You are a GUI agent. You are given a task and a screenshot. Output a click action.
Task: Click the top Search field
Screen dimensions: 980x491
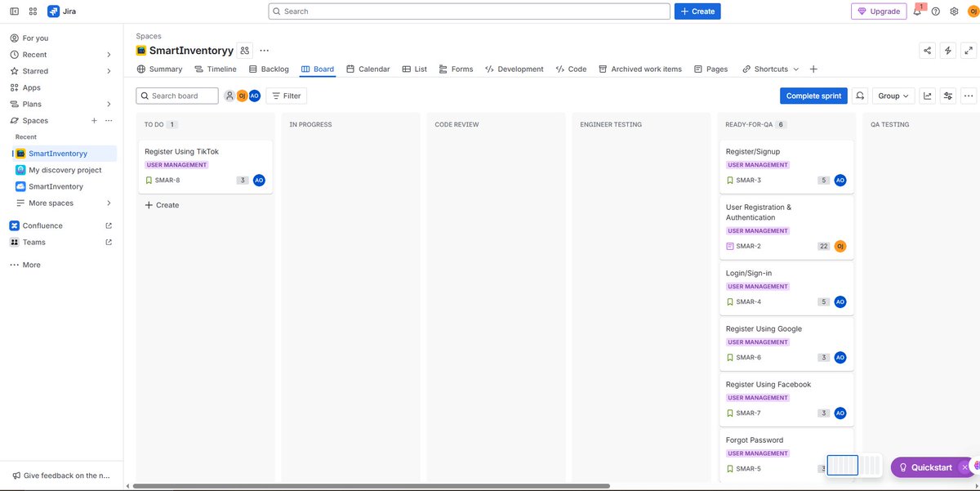pos(470,11)
